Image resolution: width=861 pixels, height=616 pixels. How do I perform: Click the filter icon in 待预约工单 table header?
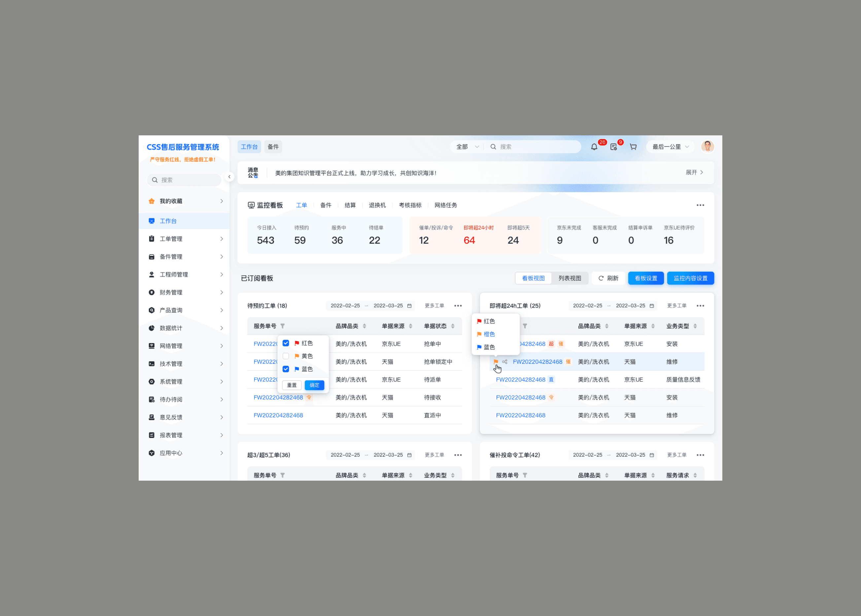click(x=283, y=326)
